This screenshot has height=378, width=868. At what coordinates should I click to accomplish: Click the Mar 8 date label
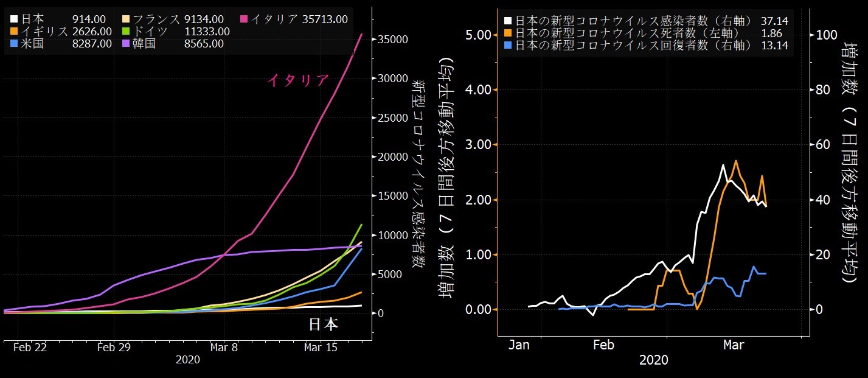point(224,347)
